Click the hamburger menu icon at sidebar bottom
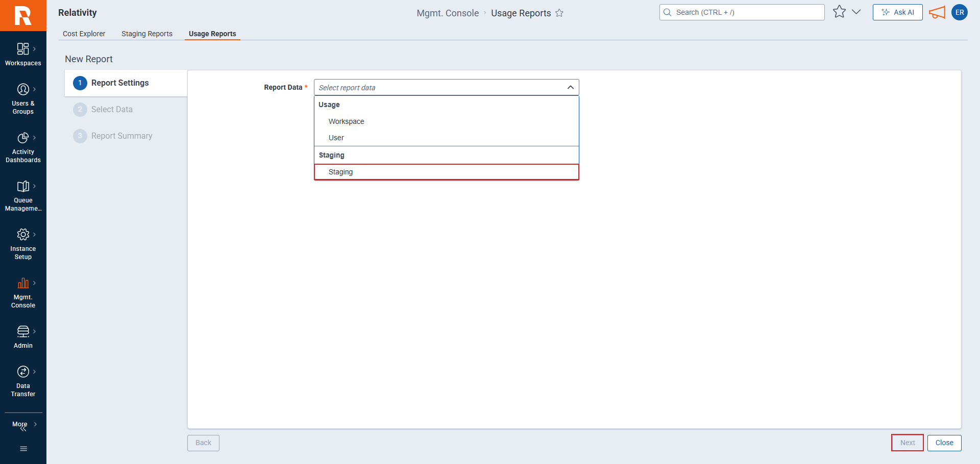 coord(23,449)
